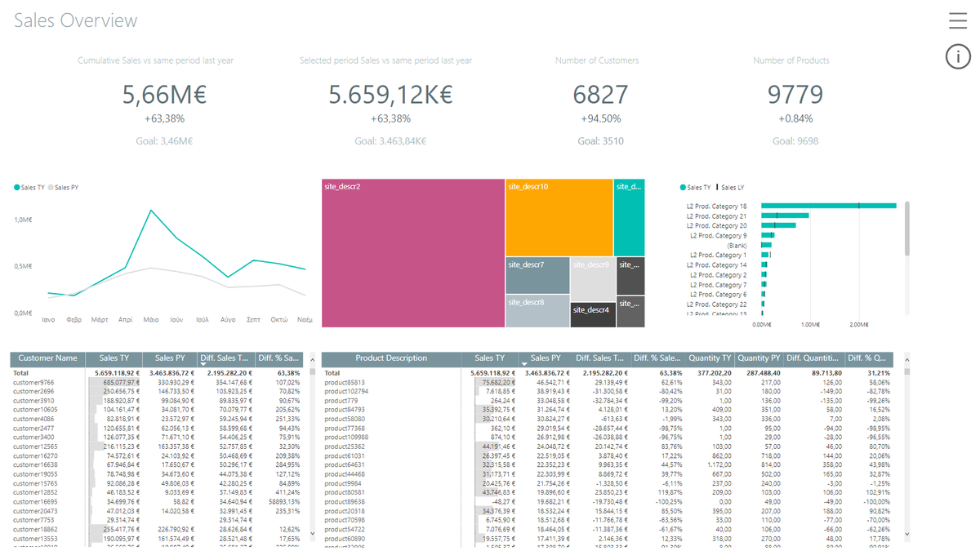Viewport: 980px width, 551px height.
Task: Click the Goal: 9698 text
Action: pos(795,140)
